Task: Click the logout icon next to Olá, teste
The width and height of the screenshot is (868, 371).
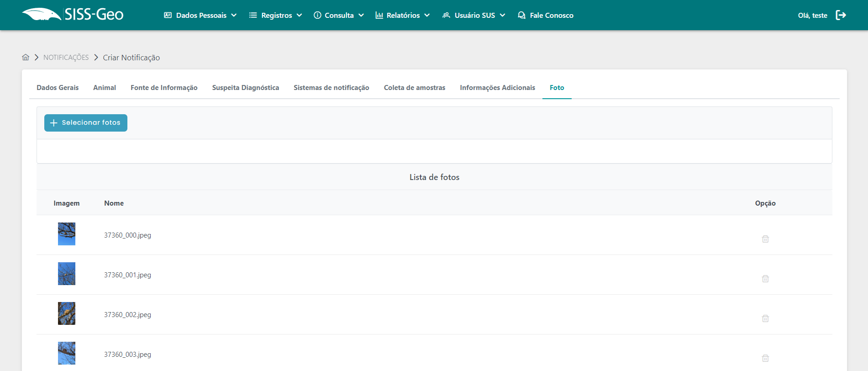Action: coord(841,15)
